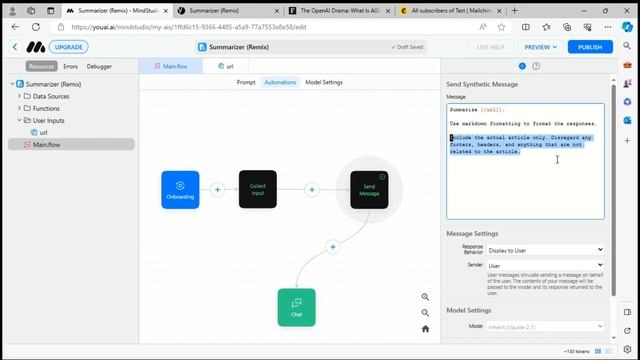Switch to Errors tab
Screen dimensions: 640x360
(70, 66)
